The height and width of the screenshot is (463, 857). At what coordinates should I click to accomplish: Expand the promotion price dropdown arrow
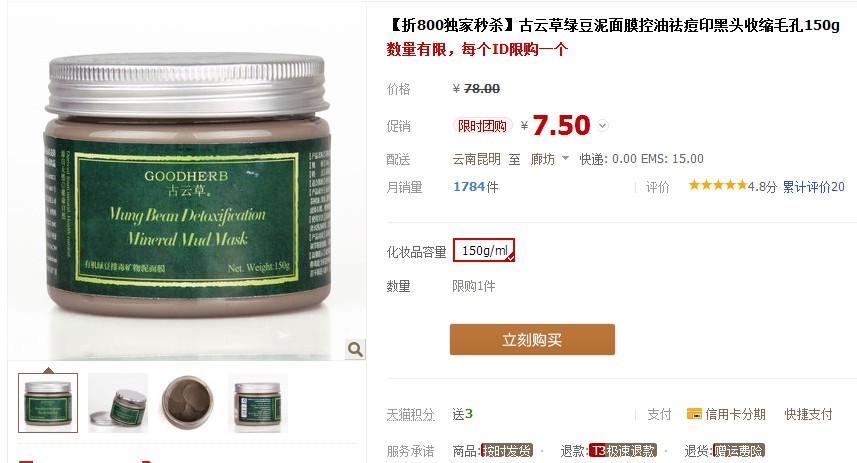click(x=602, y=126)
